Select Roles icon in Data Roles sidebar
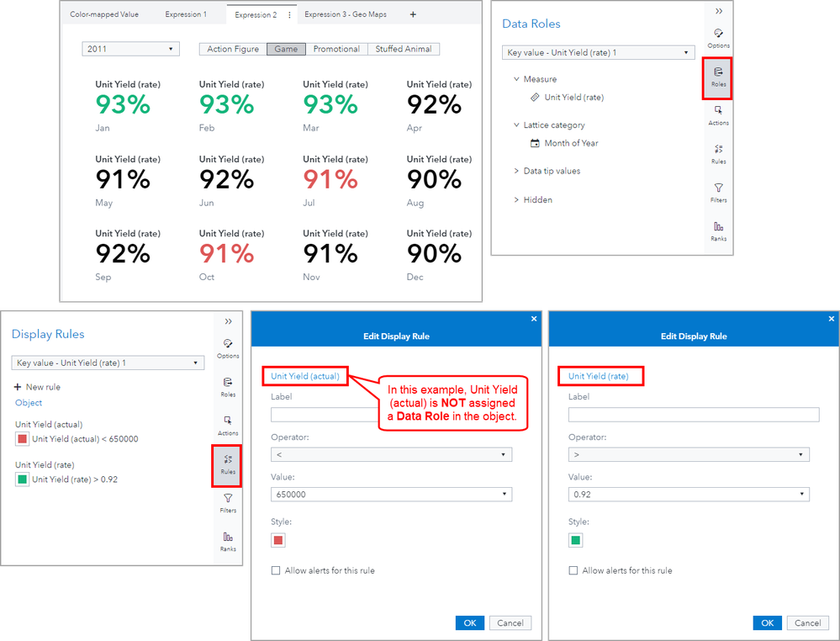Image resolution: width=840 pixels, height=641 pixels. 718,77
